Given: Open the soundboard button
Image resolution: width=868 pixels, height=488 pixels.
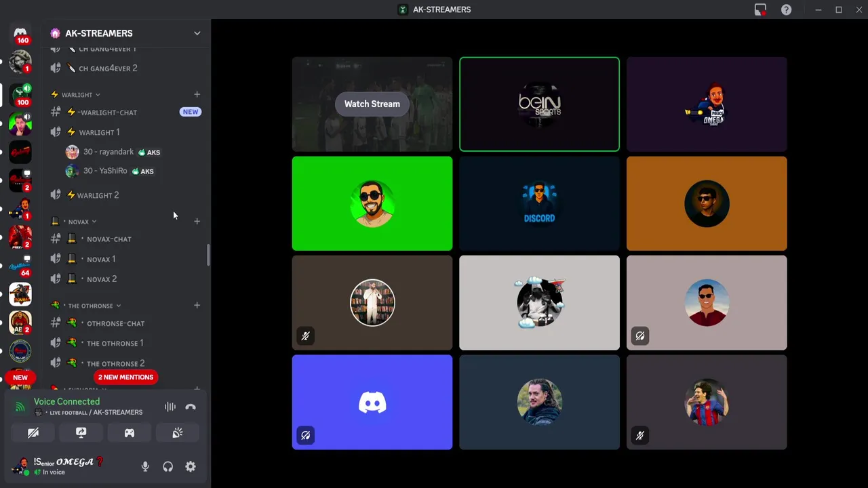Looking at the screenshot, I should click(x=178, y=433).
